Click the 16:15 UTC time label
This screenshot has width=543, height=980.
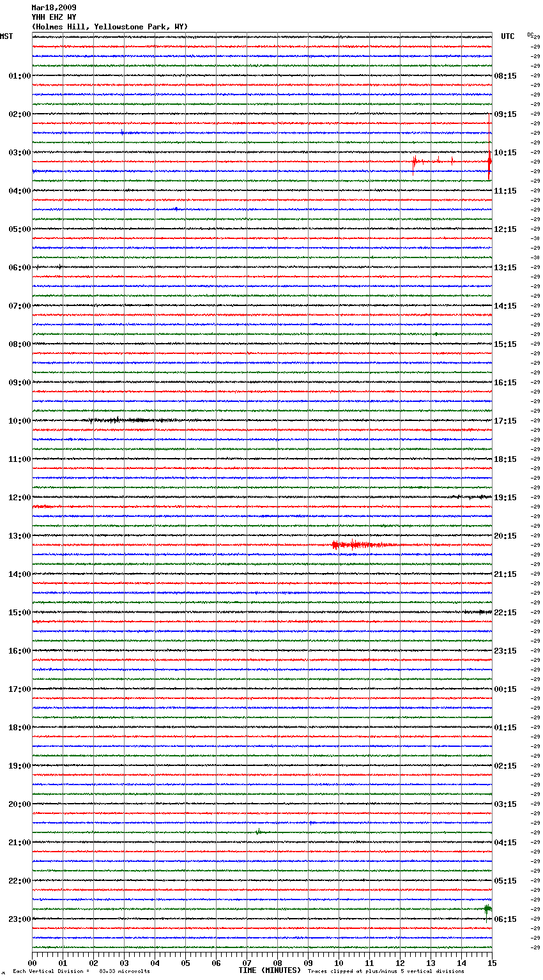point(505,383)
